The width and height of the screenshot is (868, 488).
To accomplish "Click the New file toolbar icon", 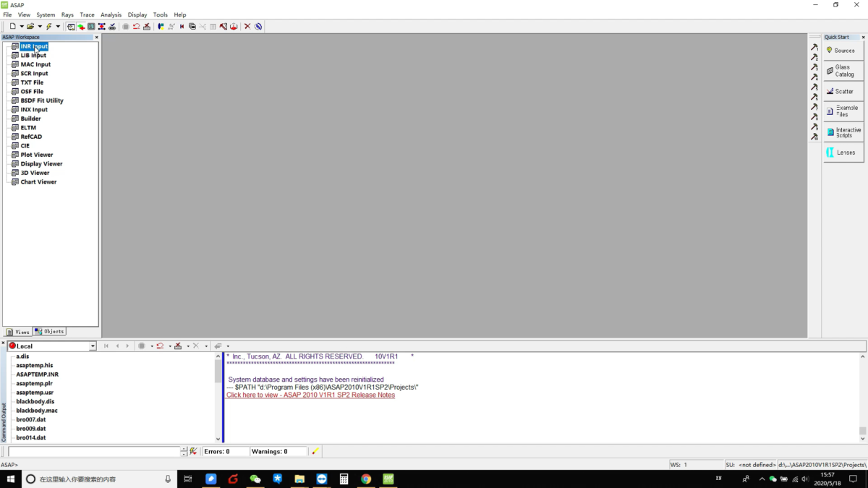I will (13, 27).
